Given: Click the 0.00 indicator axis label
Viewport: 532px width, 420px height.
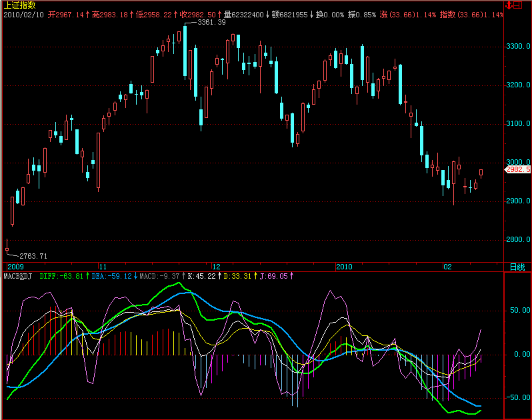Looking at the screenshot, I should tap(522, 354).
